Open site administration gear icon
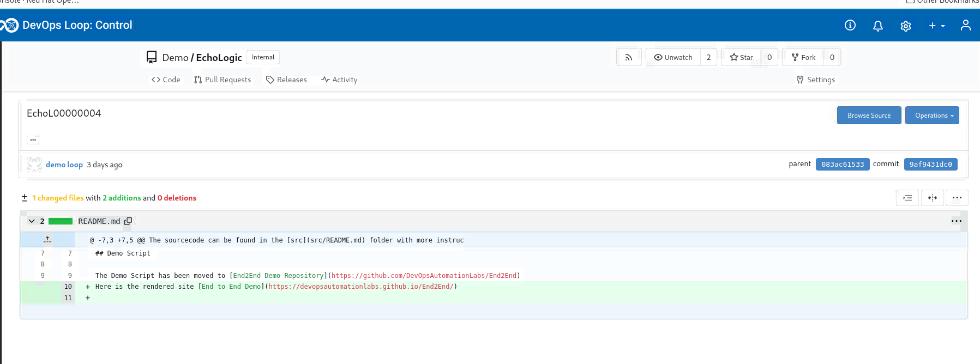 pyautogui.click(x=905, y=26)
